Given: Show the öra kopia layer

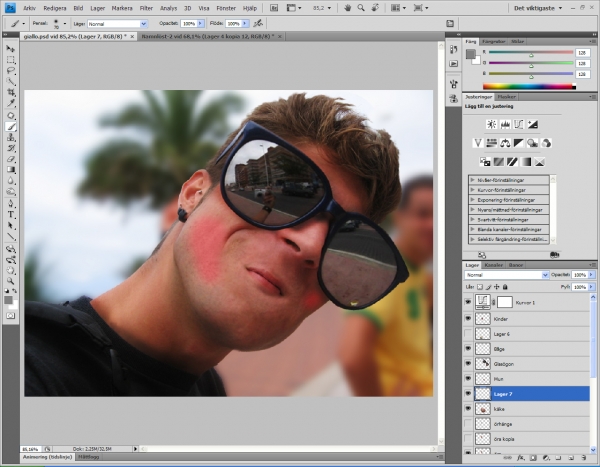Looking at the screenshot, I should pos(468,439).
